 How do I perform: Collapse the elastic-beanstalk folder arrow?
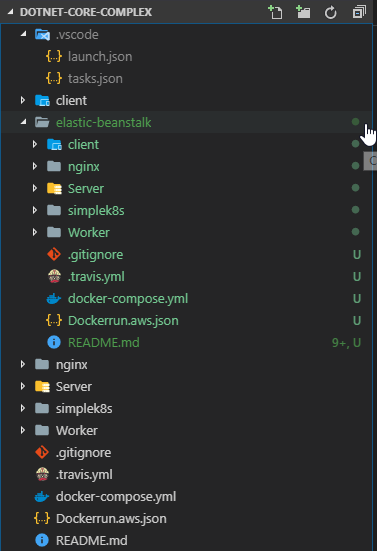(24, 122)
